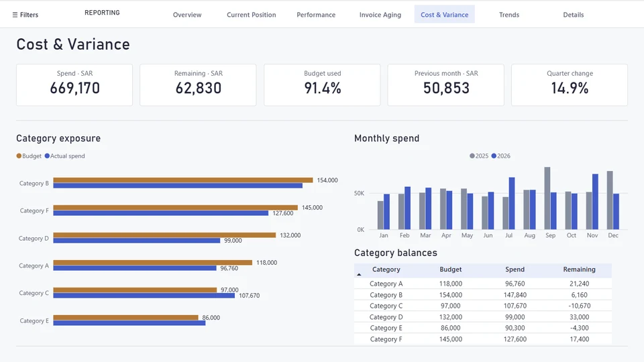Image resolution: width=644 pixels, height=362 pixels.
Task: Sort by the Spend column header
Action: pos(515,269)
